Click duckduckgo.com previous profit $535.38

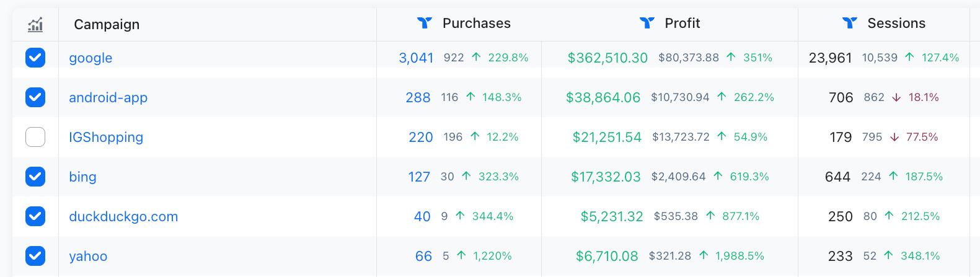[676, 216]
